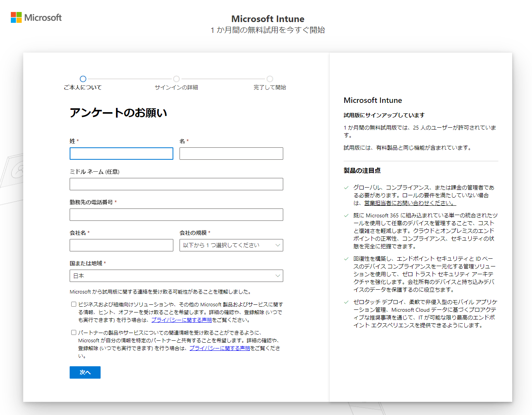The image size is (532, 415).
Task: Select the 完了して開始 step circle
Action: point(270,79)
